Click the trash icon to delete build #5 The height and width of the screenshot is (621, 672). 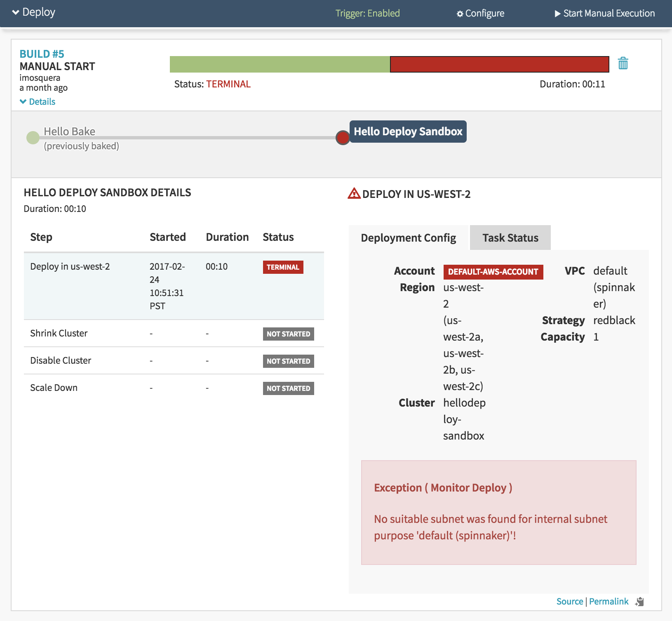click(x=623, y=64)
